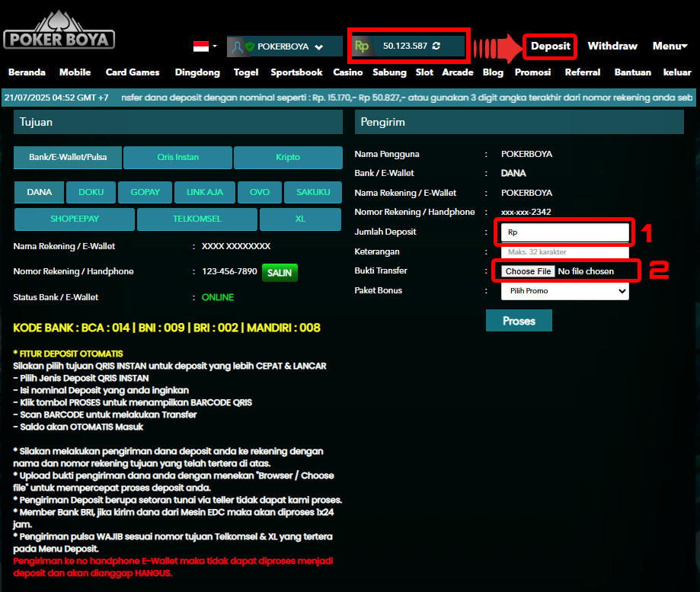Click the green verified shield icon
Viewport: 700px width, 592px height.
coord(250,46)
